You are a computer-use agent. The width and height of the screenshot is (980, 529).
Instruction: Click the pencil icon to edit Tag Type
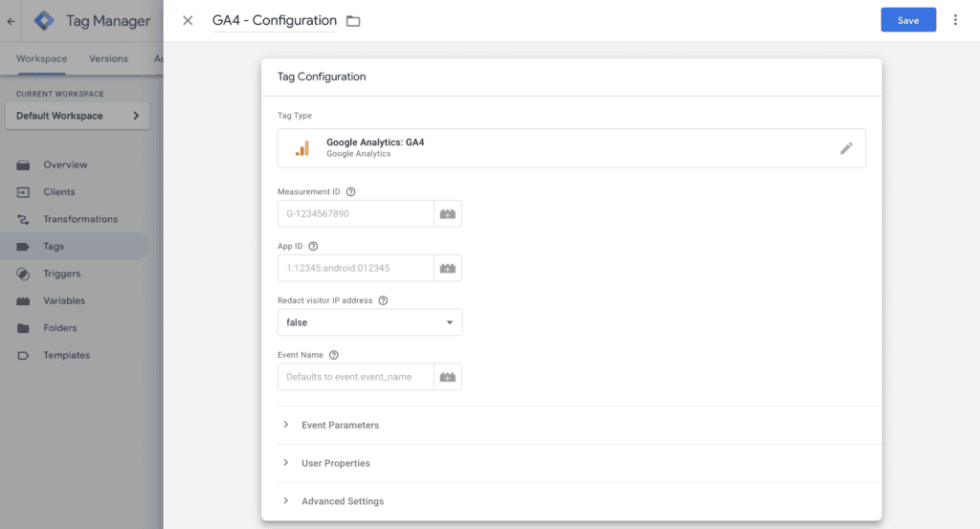click(x=846, y=148)
